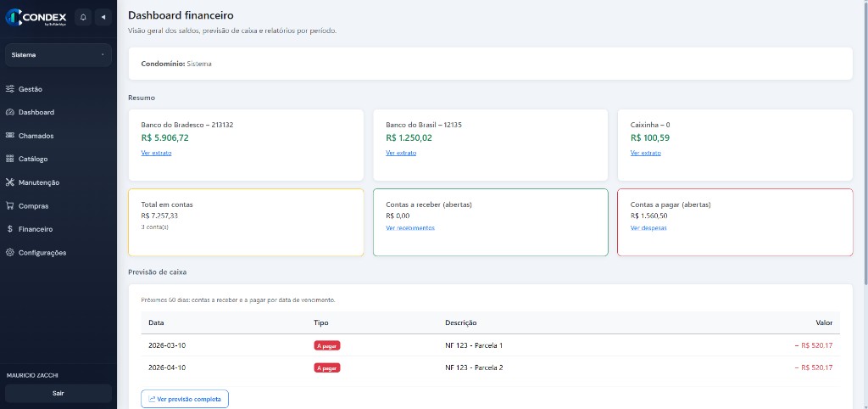Click the NF 123 - Parcela 1 description

(474, 345)
